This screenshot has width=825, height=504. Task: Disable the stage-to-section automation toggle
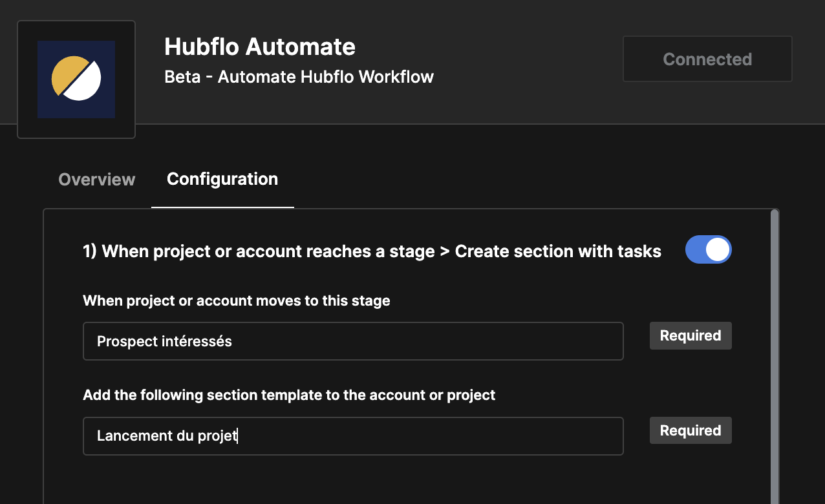[708, 249]
